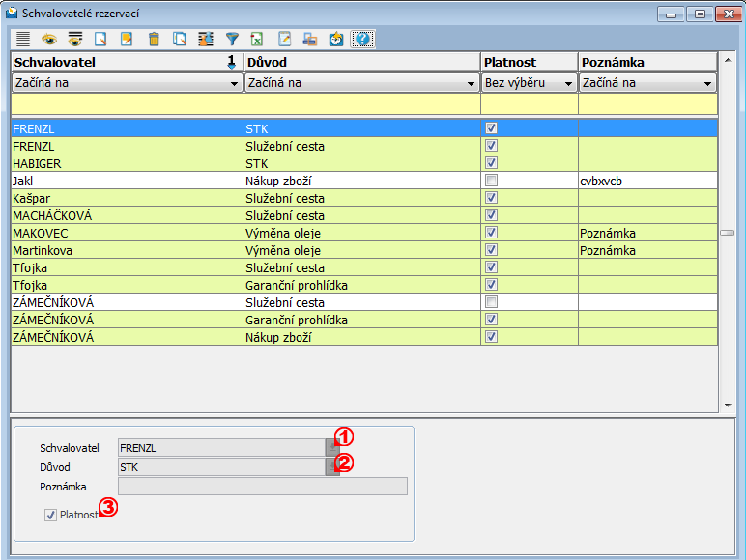Click the trash can delete icon
Screen dimensions: 746x560
154,40
